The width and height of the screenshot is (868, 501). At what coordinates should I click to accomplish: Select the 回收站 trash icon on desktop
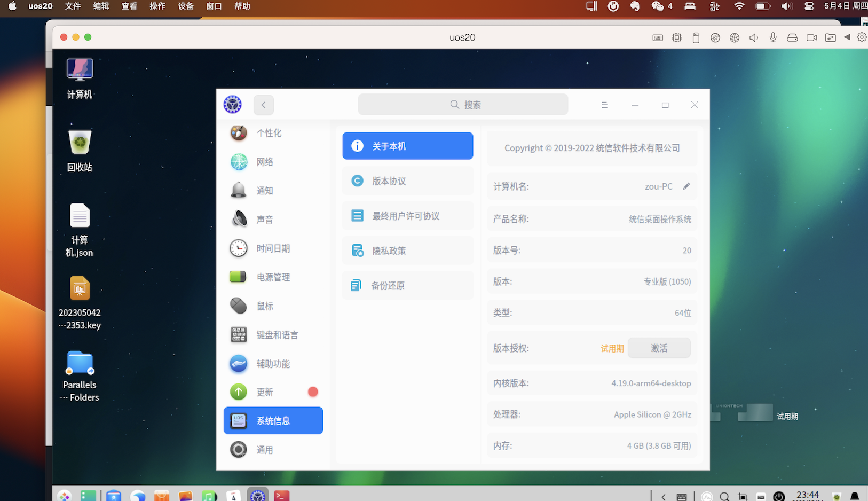coord(80,151)
